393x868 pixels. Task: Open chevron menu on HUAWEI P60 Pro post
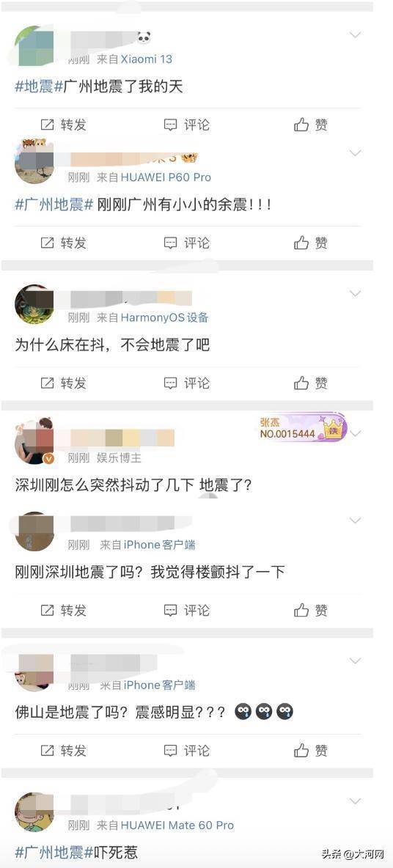coord(356,152)
